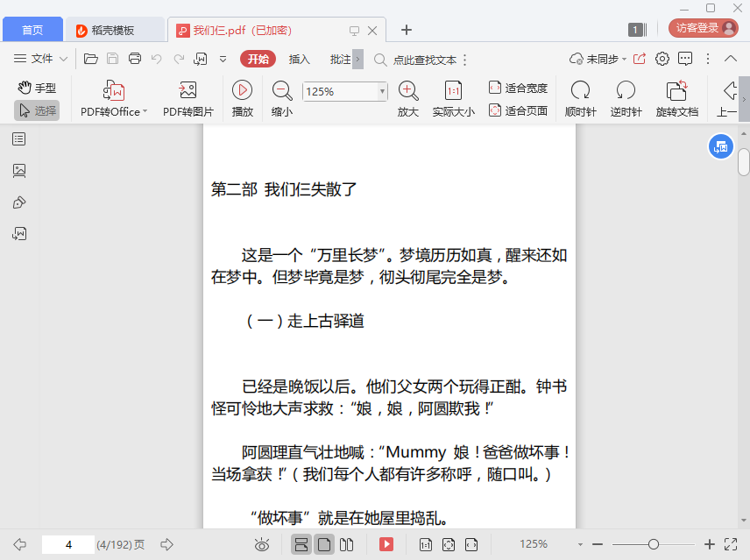Click the 访客登录 login button
Viewport: 750px width, 560px height.
[703, 28]
